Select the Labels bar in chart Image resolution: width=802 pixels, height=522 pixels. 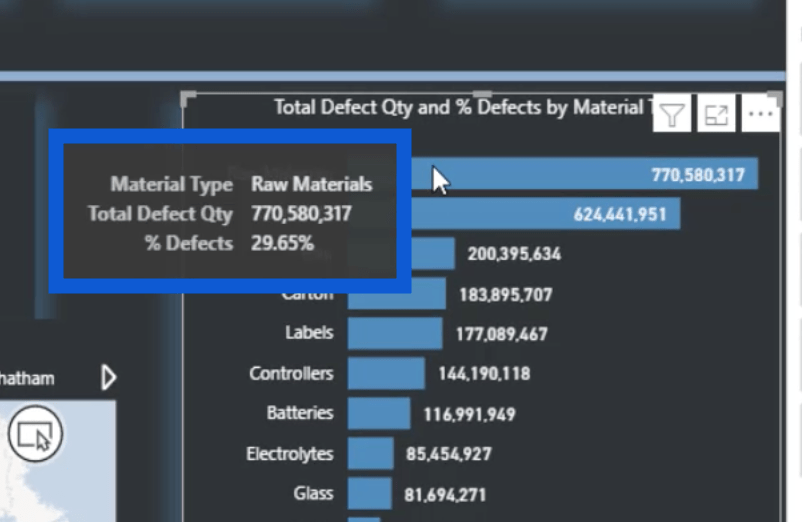pos(395,333)
